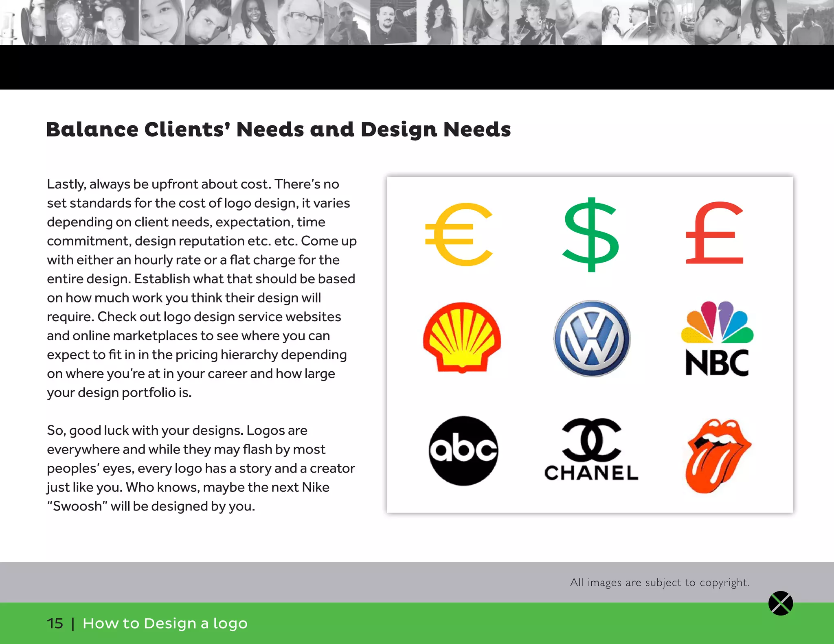Select the Chanel logo

click(x=591, y=449)
